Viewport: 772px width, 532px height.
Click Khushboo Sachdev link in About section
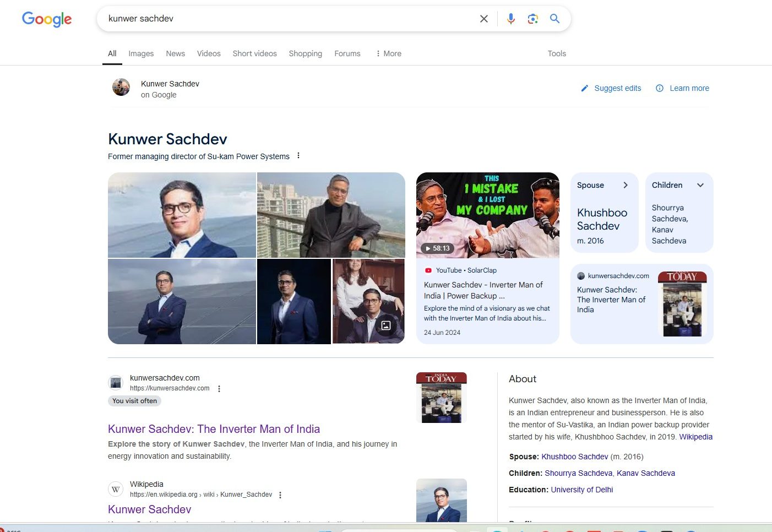pyautogui.click(x=575, y=457)
